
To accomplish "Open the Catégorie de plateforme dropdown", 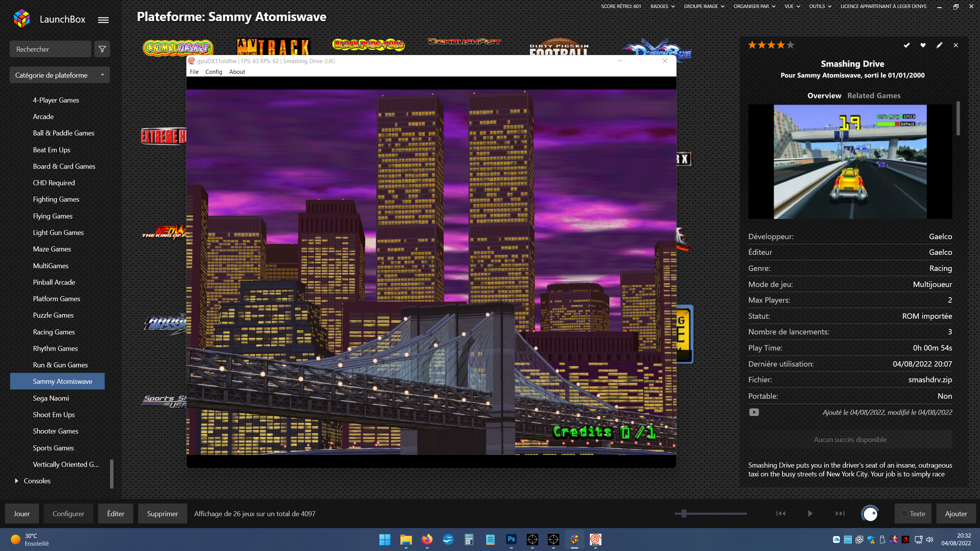I will click(59, 75).
